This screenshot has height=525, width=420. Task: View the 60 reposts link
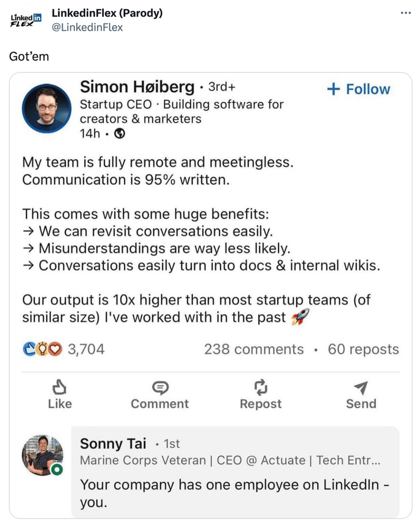363,349
